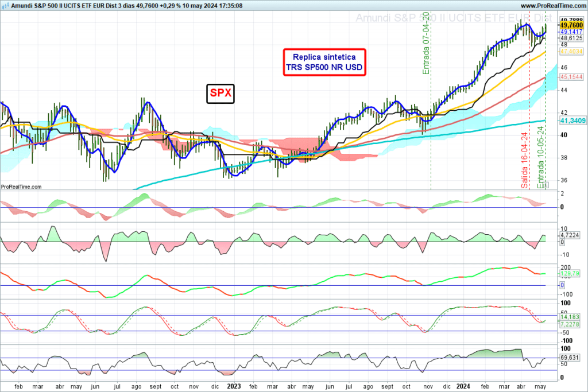Click the 2023 year label on time axis

(234, 386)
